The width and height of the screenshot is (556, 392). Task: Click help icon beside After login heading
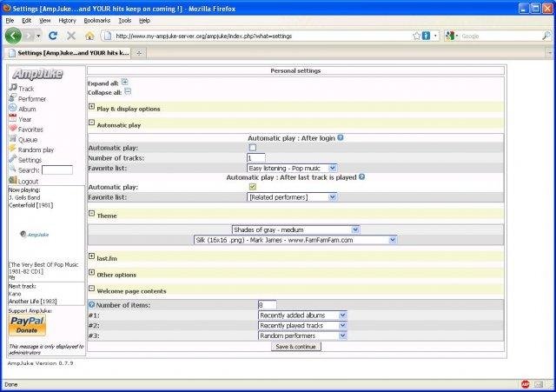[x=341, y=138]
